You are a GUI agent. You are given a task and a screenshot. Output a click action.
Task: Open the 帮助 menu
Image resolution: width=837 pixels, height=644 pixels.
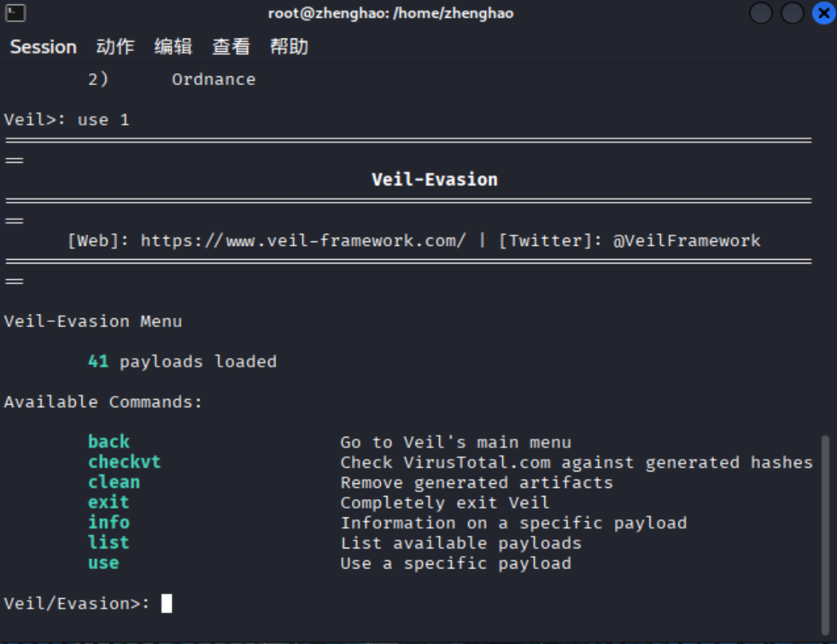(x=289, y=47)
